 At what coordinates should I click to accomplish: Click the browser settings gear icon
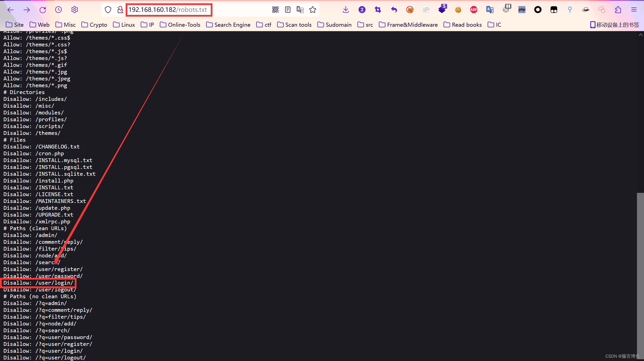[x=75, y=10]
